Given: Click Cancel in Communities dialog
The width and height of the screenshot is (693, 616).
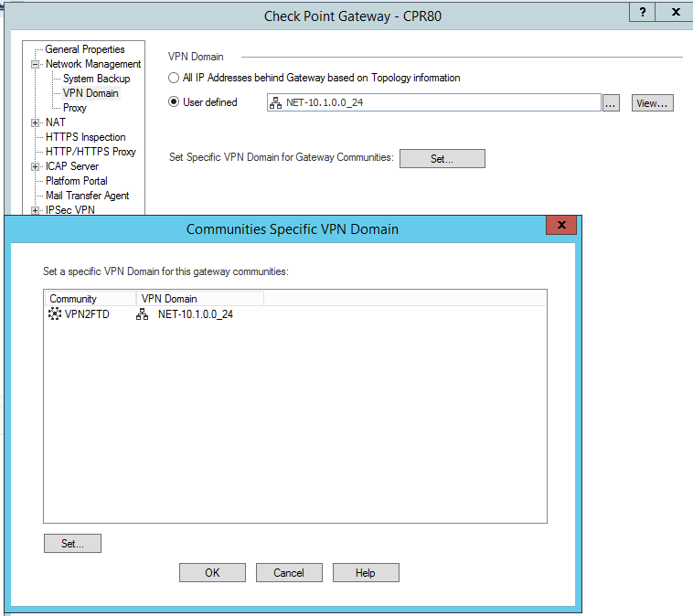Looking at the screenshot, I should coord(289,573).
